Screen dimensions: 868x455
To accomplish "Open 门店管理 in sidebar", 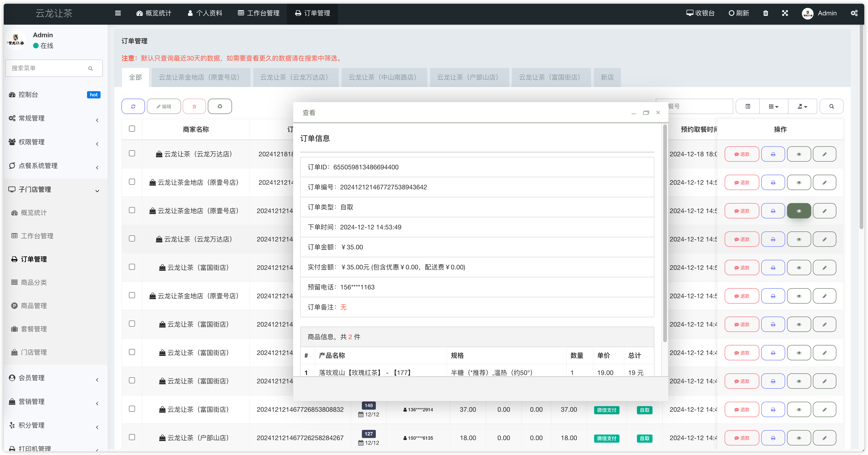I will click(34, 352).
